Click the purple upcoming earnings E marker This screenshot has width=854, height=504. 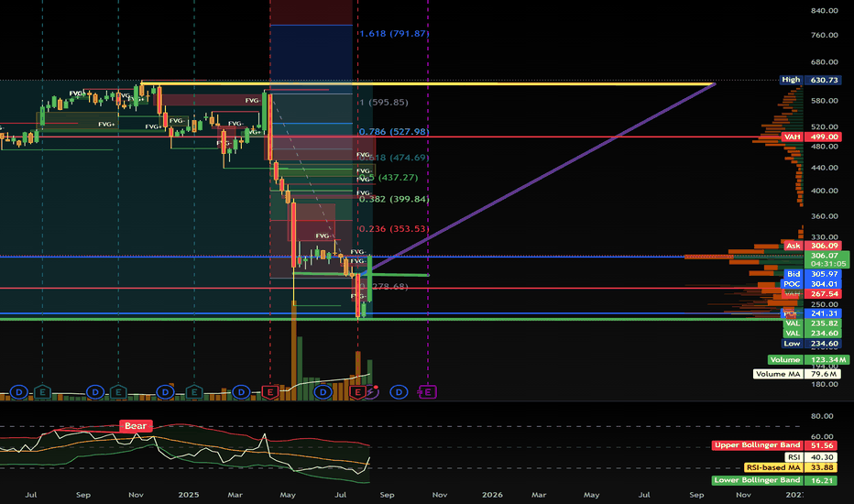point(428,392)
